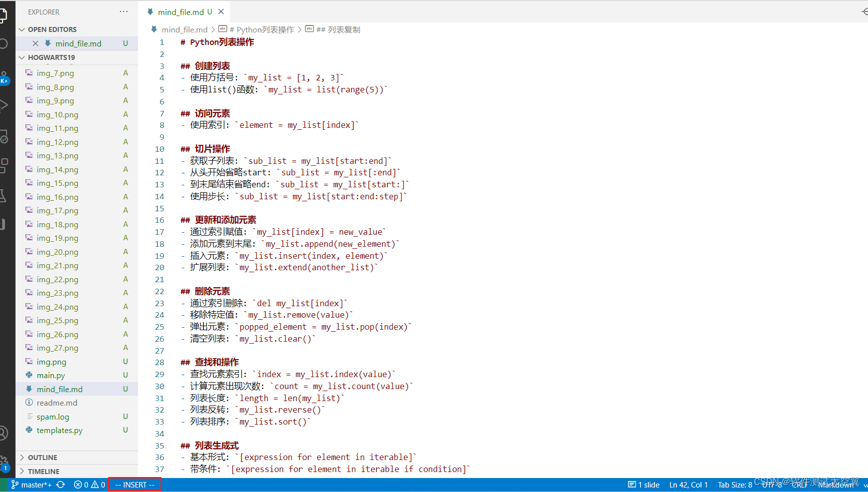Open the Extensions view in the activity bar

[x=3, y=165]
